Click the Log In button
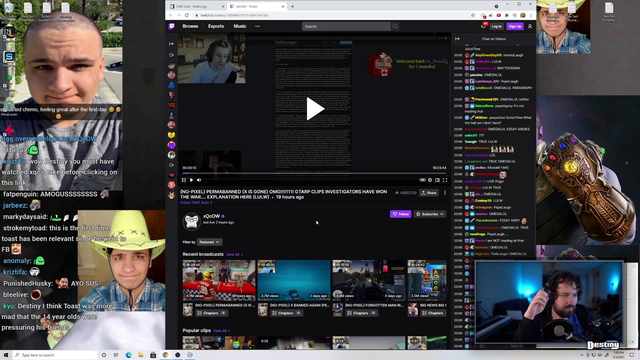This screenshot has width=640, height=360. point(497,27)
